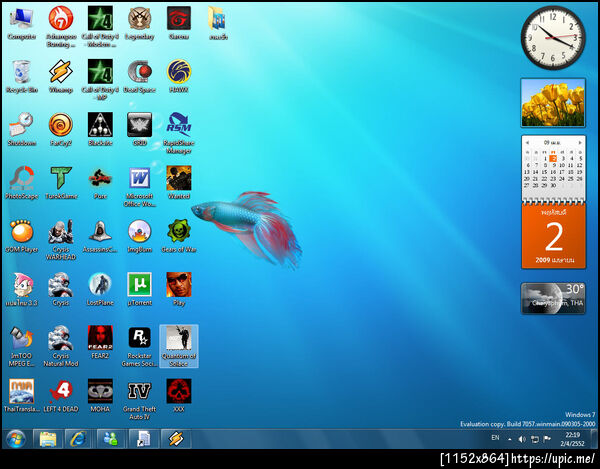
Task: Open Windows Explorer folder on taskbar
Action: [x=47, y=439]
